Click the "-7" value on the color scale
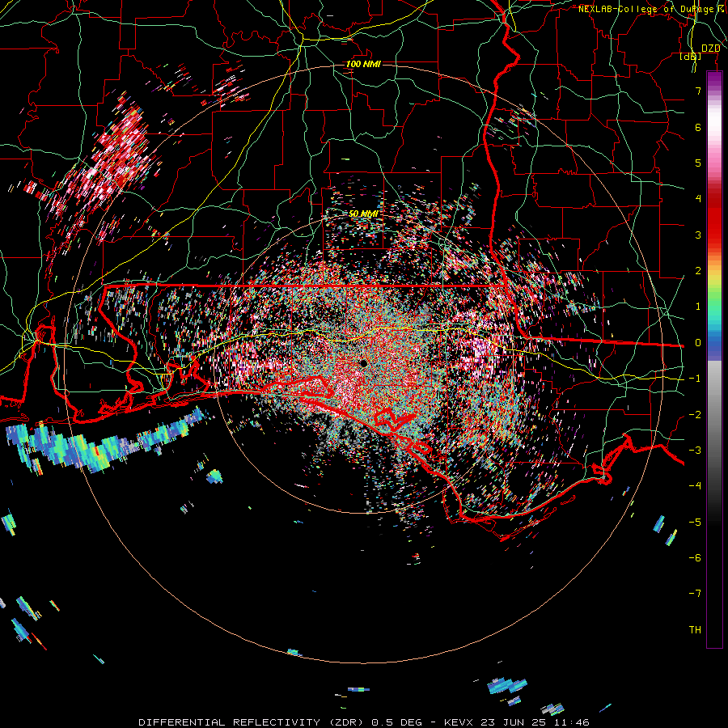Image resolution: width=728 pixels, height=728 pixels. click(695, 594)
